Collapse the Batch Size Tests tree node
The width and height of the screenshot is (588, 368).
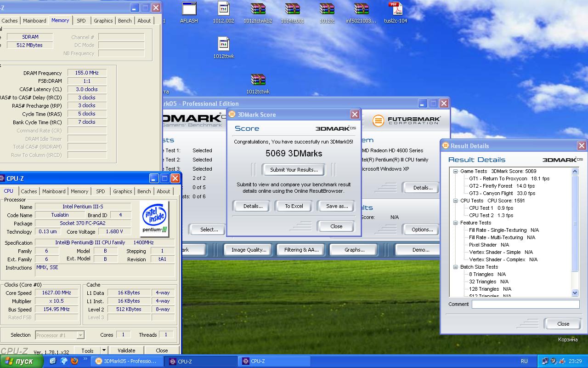click(456, 267)
